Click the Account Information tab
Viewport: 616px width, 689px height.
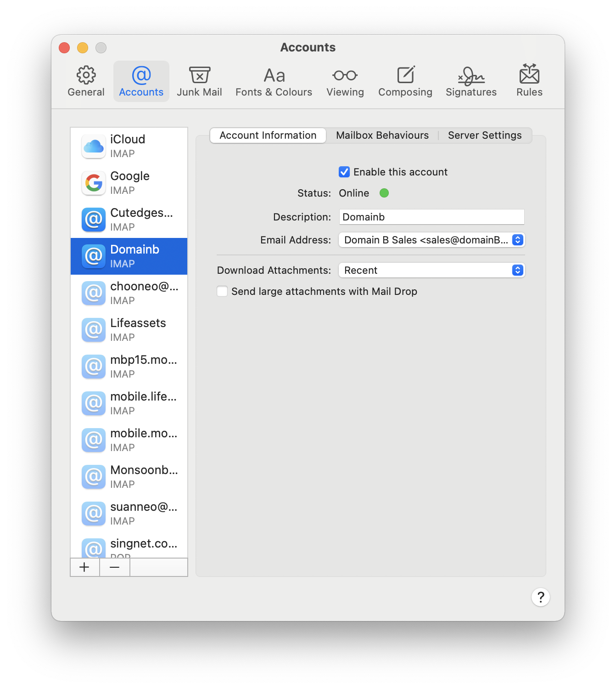pyautogui.click(x=268, y=136)
